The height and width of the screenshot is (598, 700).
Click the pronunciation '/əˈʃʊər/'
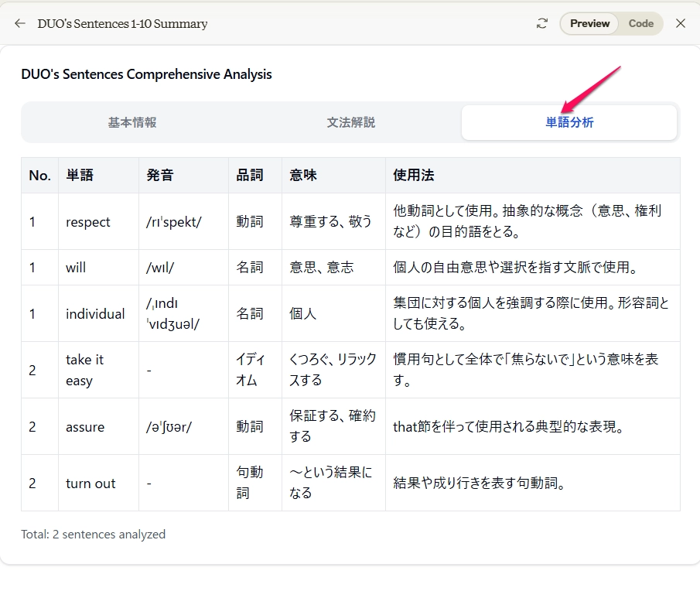click(x=169, y=427)
